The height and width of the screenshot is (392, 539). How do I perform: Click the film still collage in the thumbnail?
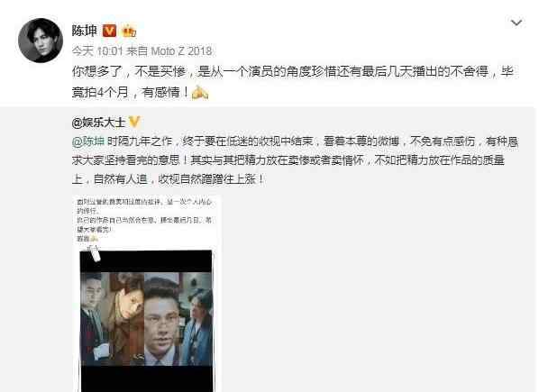pos(146,319)
